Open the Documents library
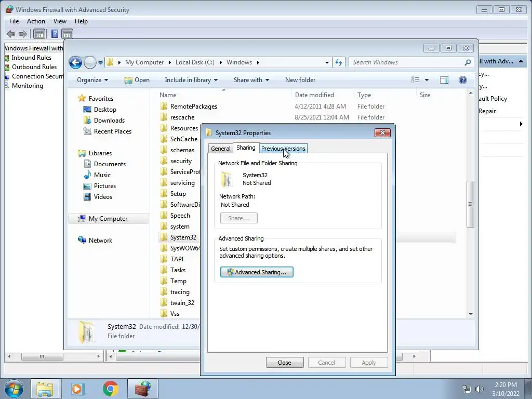This screenshot has height=399, width=532. 110,164
